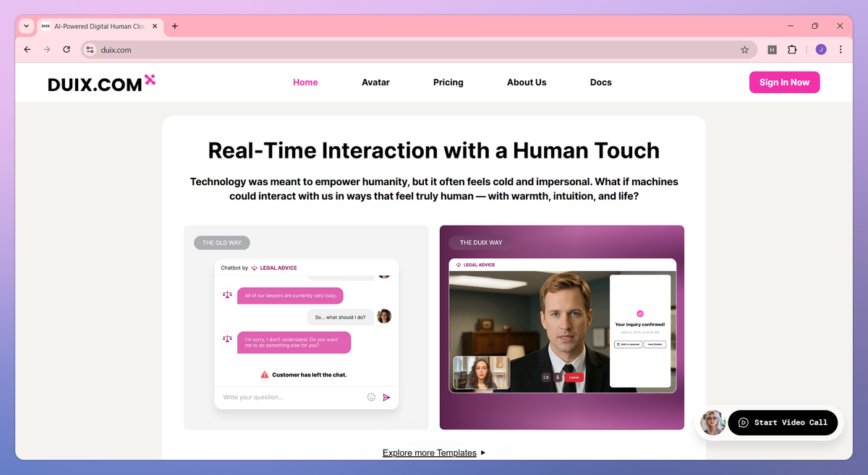The height and width of the screenshot is (475, 868).
Task: Open the Extensions puzzle icon
Action: 792,50
